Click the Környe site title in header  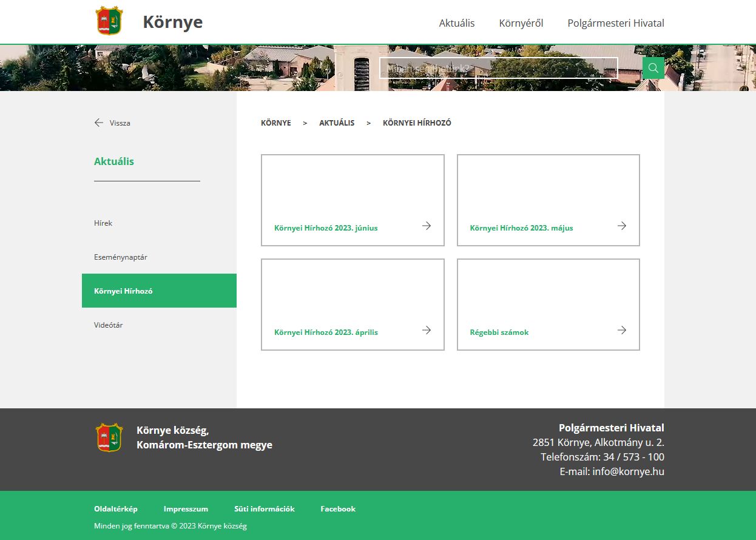[173, 22]
